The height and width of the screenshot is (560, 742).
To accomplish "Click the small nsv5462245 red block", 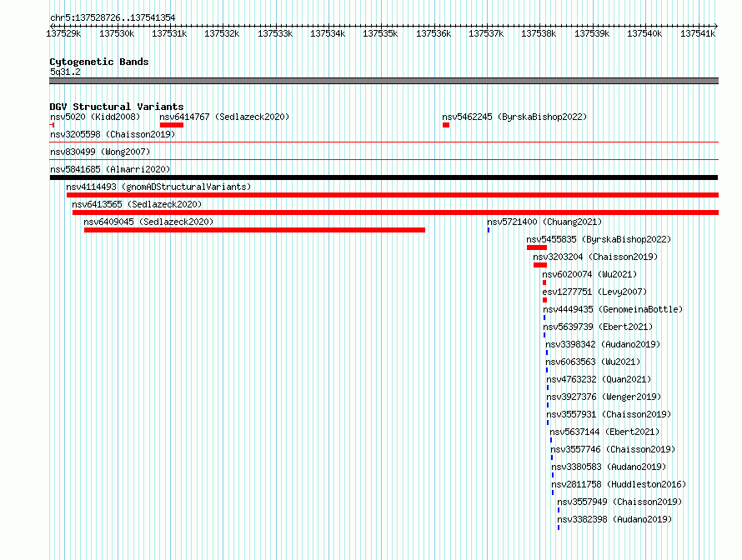I will 446,125.
